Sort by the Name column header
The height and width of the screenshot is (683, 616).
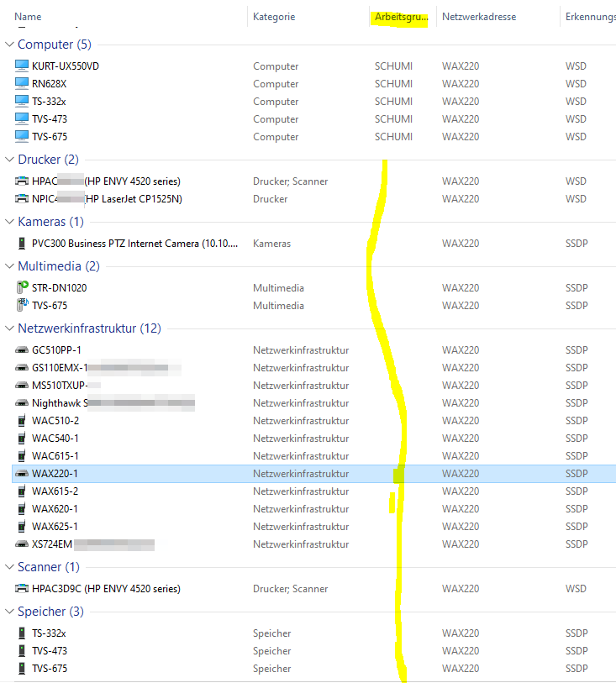click(28, 17)
